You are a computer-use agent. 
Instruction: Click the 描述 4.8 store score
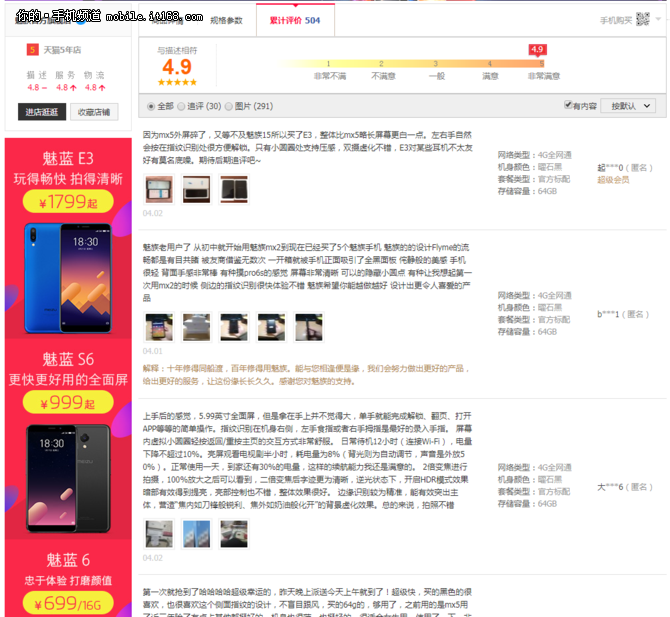pos(37,81)
